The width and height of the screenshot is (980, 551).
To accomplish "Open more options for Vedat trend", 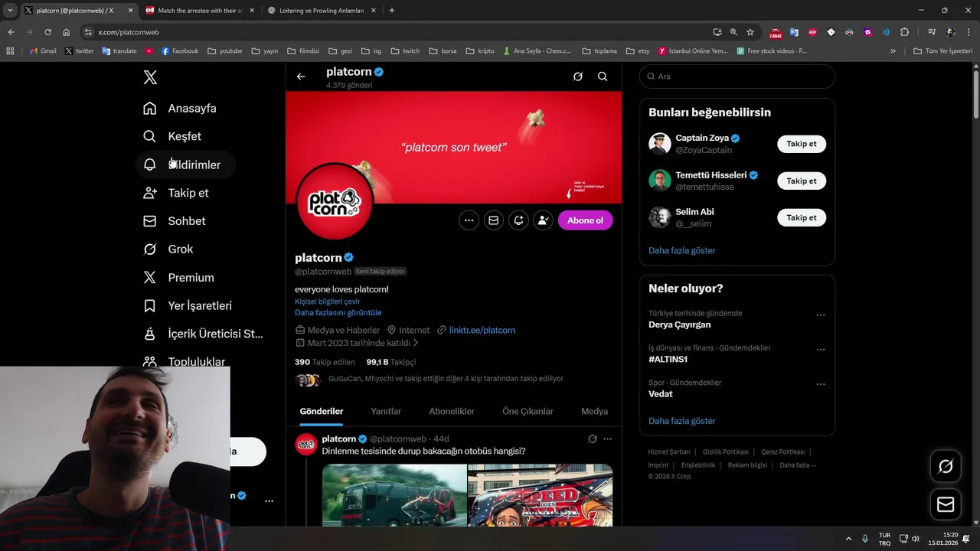I will point(821,383).
